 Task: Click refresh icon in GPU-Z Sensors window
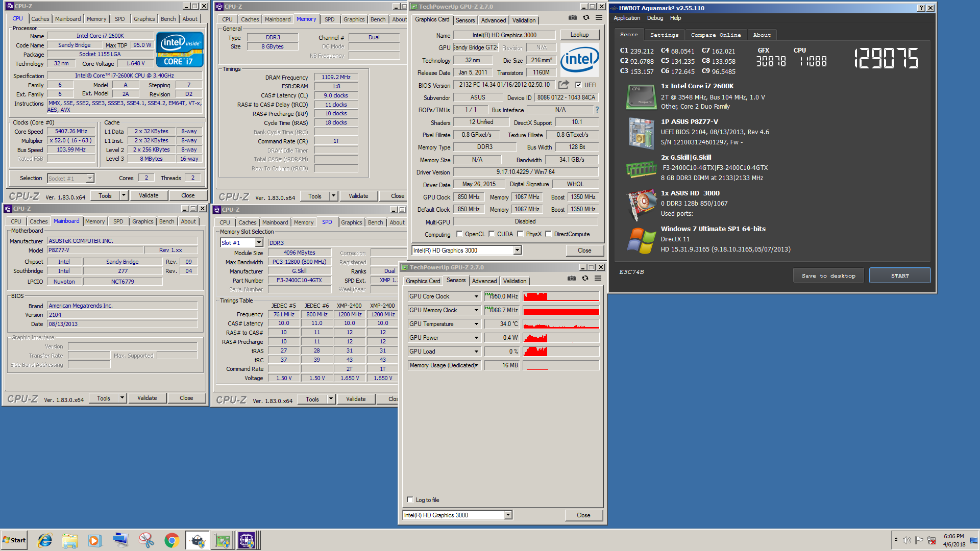click(x=585, y=278)
